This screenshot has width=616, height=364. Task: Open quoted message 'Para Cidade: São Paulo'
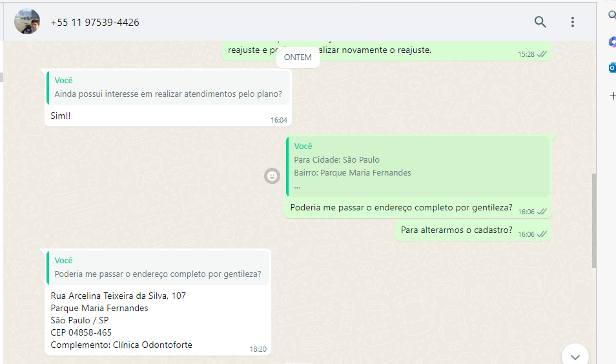tap(418, 166)
